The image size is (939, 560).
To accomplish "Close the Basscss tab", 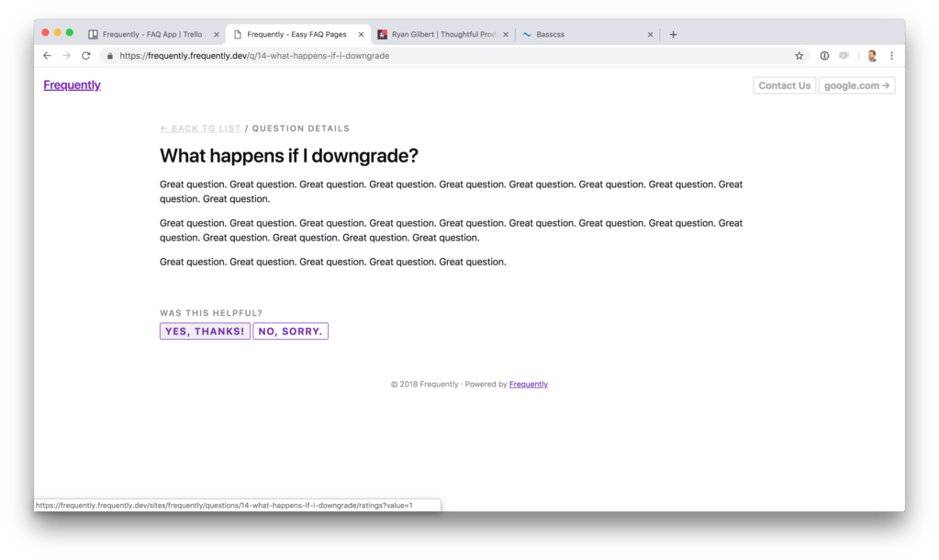I will coord(650,35).
